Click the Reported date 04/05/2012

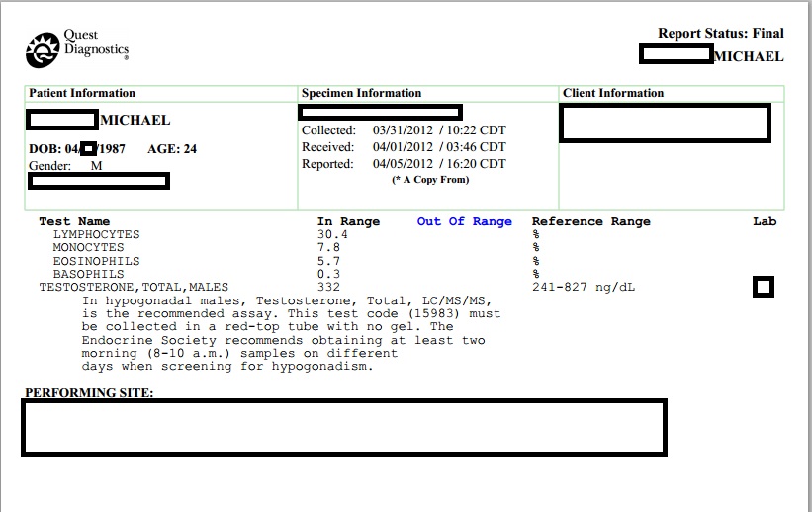tap(403, 164)
